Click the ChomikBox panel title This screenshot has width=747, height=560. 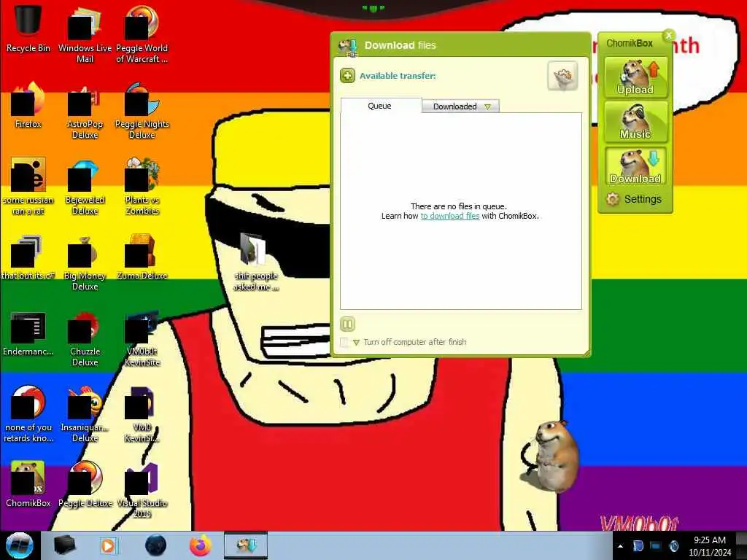point(630,43)
